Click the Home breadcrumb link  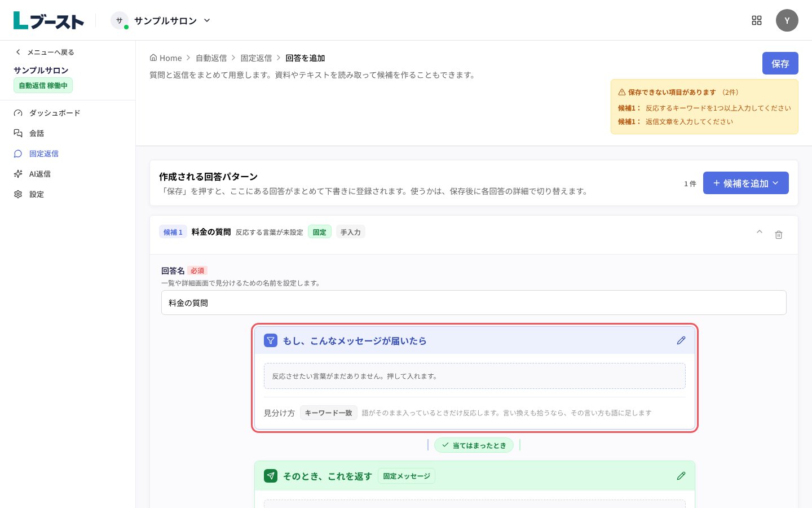click(x=166, y=58)
